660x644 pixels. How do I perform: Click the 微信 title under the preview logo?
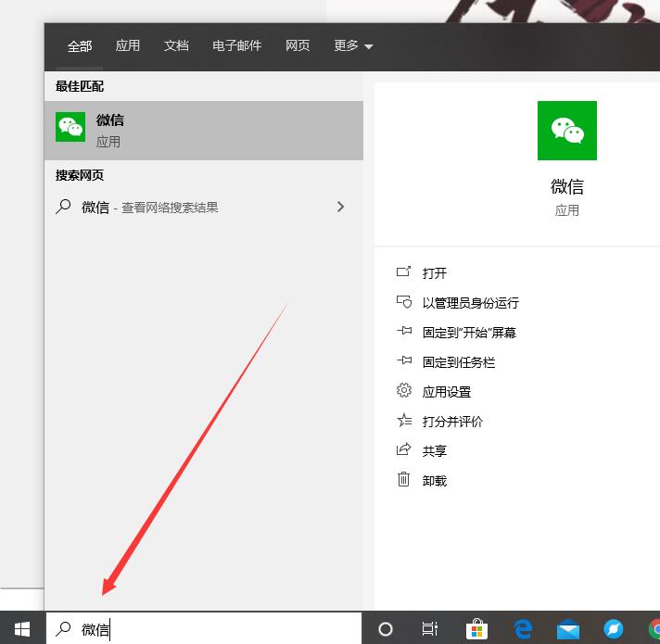pyautogui.click(x=567, y=186)
